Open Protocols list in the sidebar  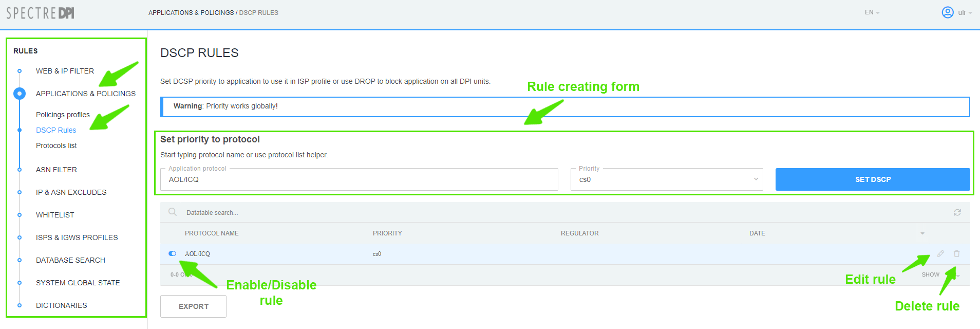[56, 145]
